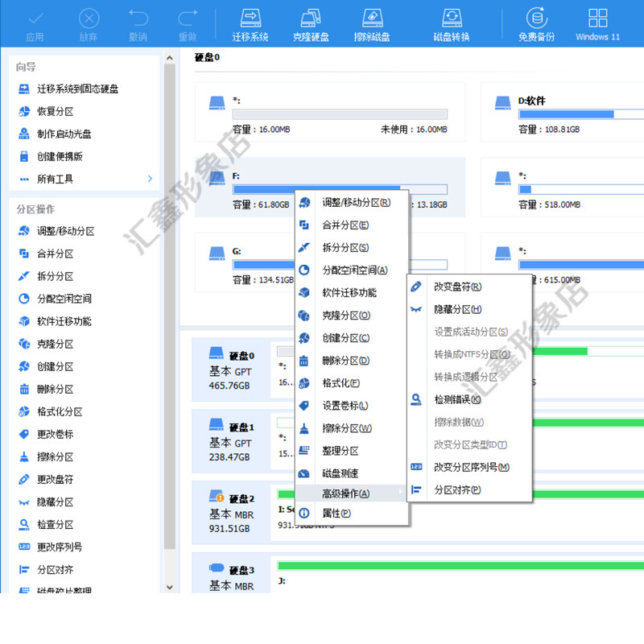Click the 应用 (Apply) icon

[34, 24]
